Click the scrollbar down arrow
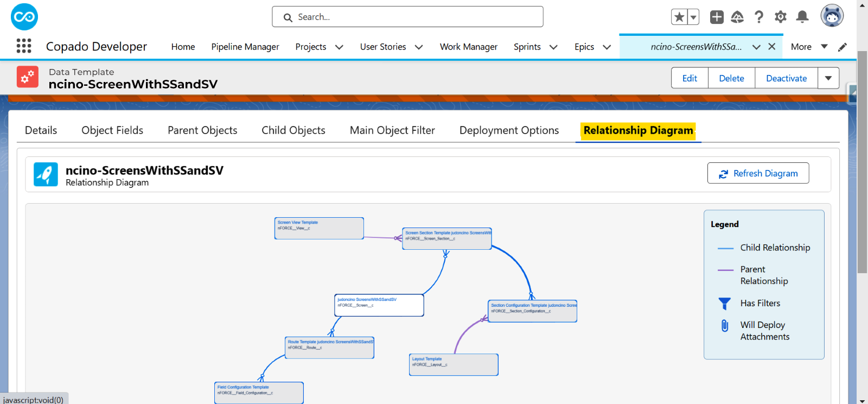The image size is (868, 404). (862, 401)
